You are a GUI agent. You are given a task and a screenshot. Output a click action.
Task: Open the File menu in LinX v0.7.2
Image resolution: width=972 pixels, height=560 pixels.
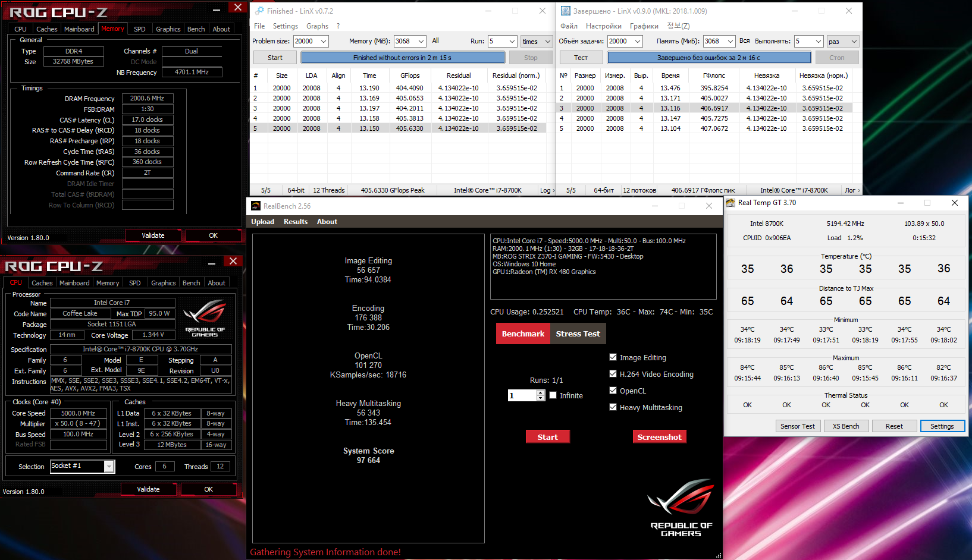tap(259, 26)
